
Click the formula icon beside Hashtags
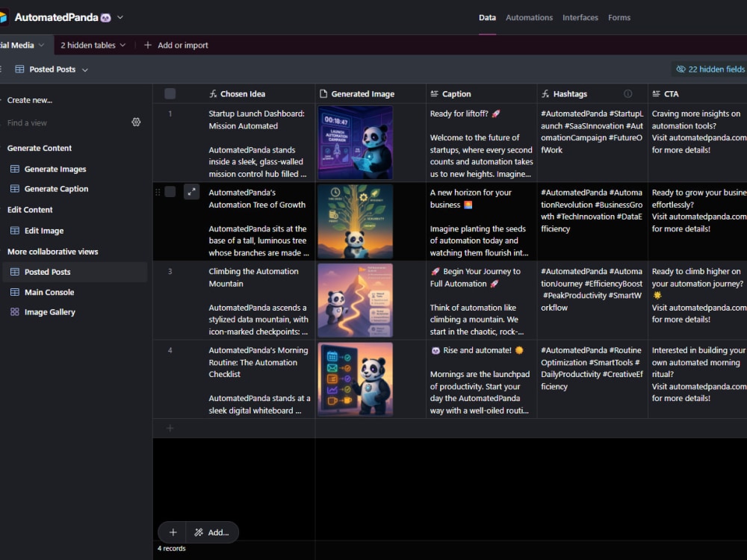pyautogui.click(x=545, y=94)
